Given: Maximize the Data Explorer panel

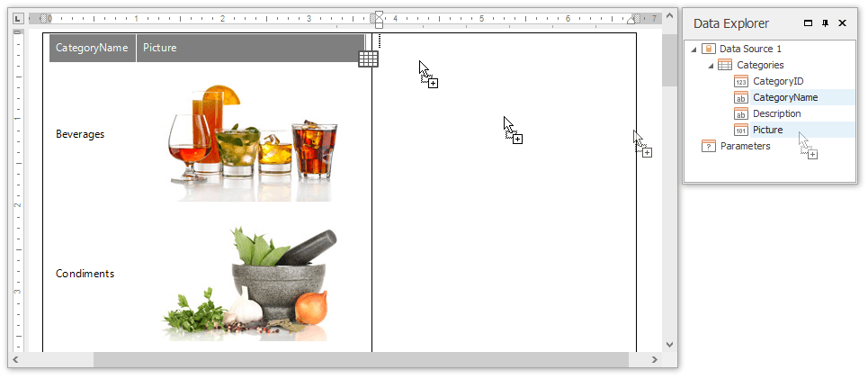Looking at the screenshot, I should (808, 23).
